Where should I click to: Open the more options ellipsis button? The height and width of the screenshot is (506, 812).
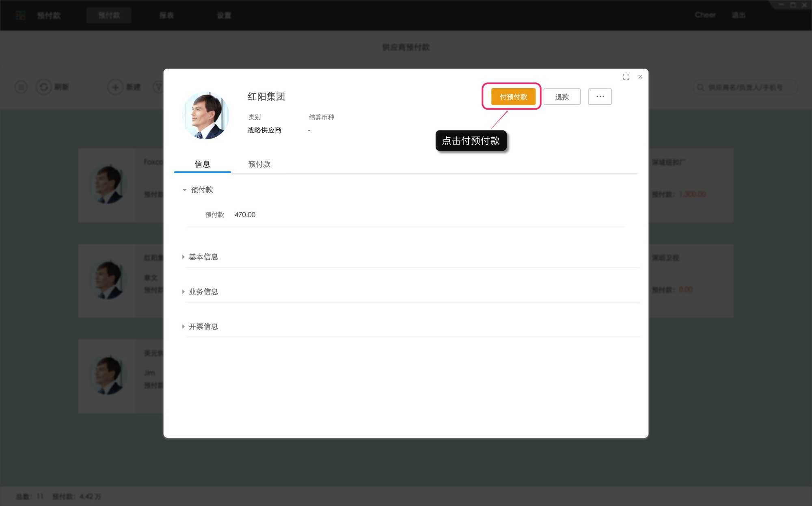[x=600, y=96]
